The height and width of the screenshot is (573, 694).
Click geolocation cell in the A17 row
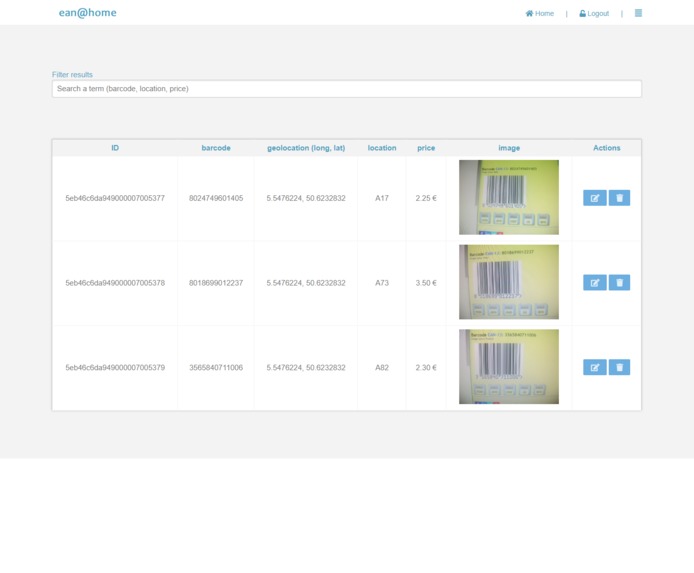306,198
